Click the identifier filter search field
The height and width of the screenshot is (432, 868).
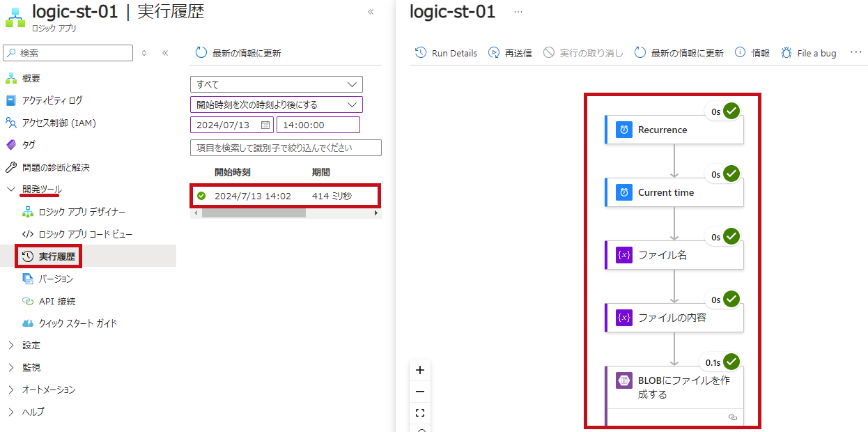286,148
